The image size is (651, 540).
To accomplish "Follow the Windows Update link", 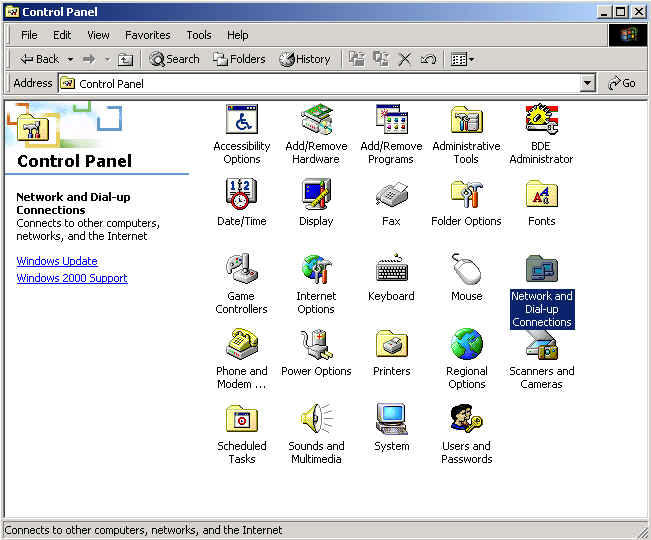I will (x=57, y=261).
